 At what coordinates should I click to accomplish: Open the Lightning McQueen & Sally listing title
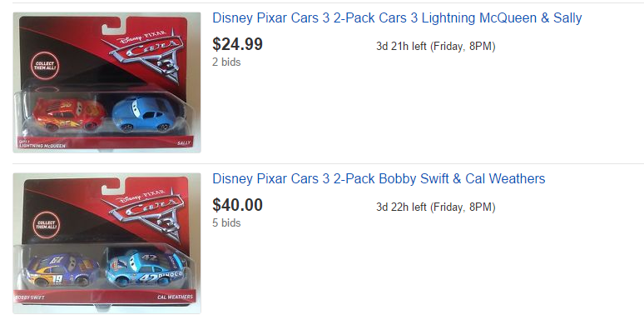pyautogui.click(x=397, y=18)
